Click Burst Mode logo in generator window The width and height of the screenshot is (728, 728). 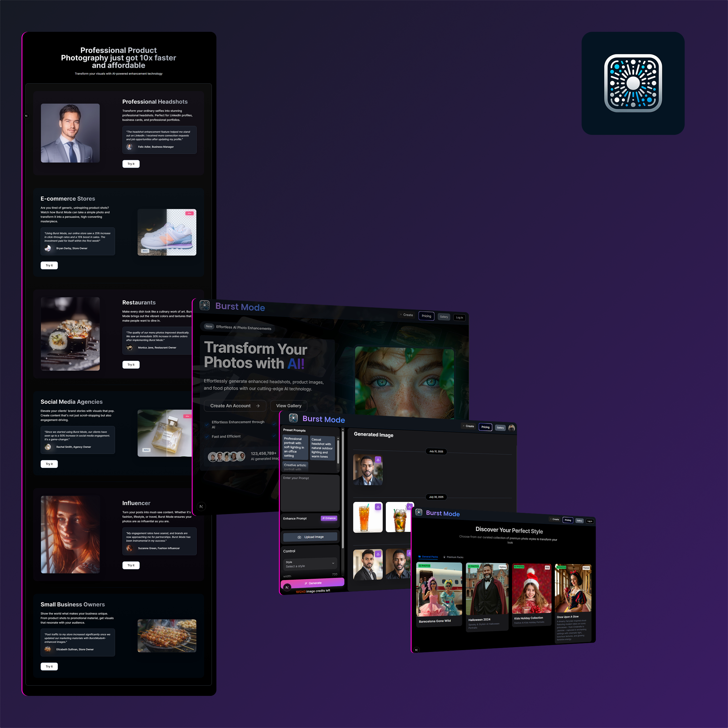(x=293, y=418)
